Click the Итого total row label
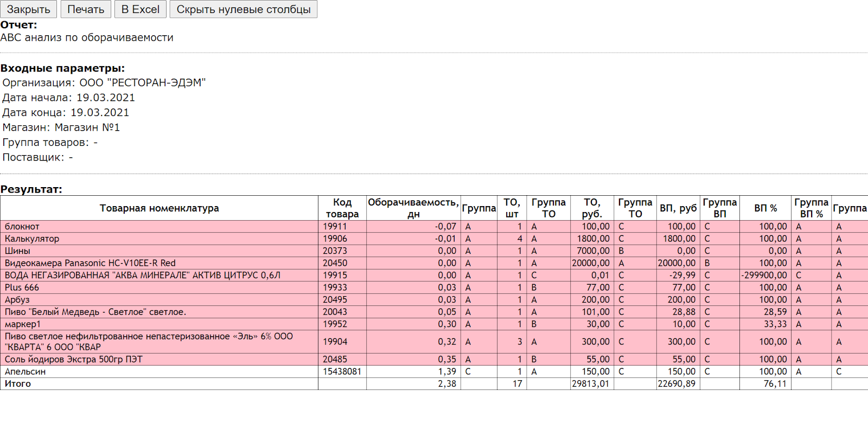 pyautogui.click(x=18, y=384)
